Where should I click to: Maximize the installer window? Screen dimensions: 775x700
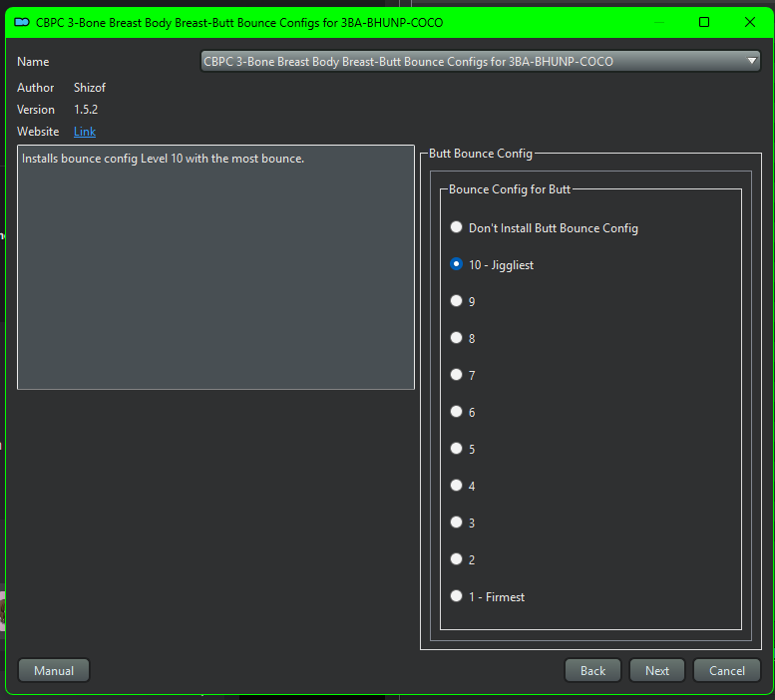click(704, 22)
